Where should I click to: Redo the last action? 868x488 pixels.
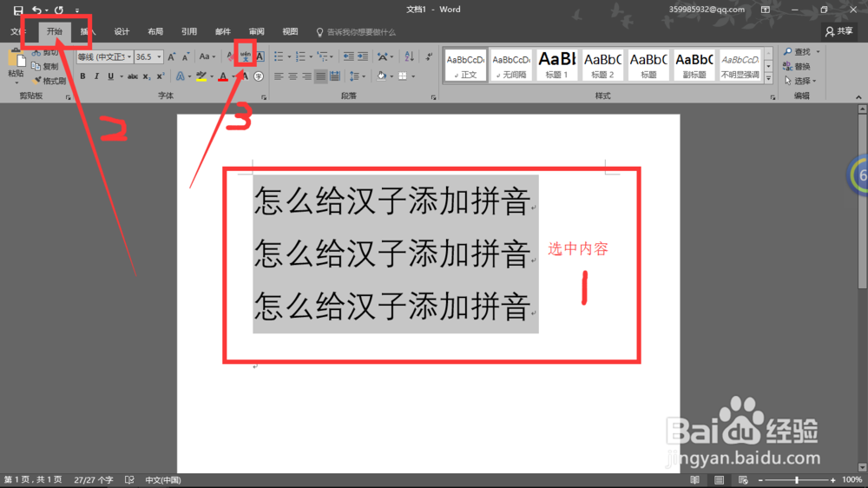(x=59, y=10)
